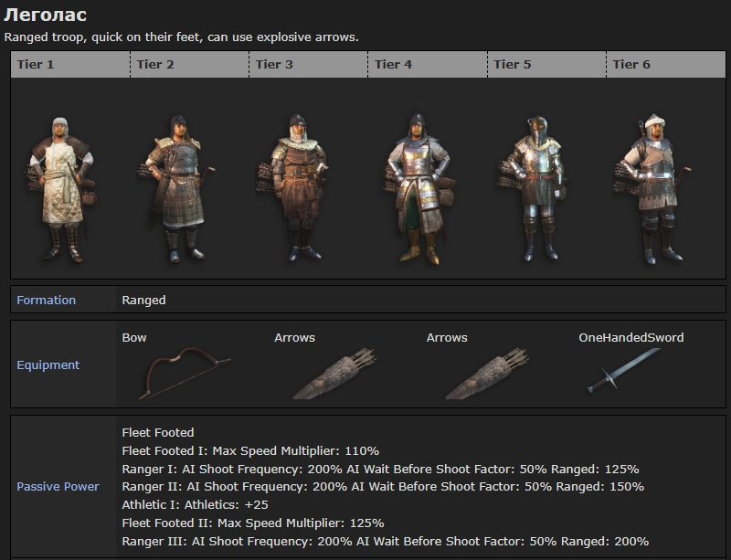Click the Passive Power row label
Viewport: 731px width, 560px height.
click(x=58, y=486)
